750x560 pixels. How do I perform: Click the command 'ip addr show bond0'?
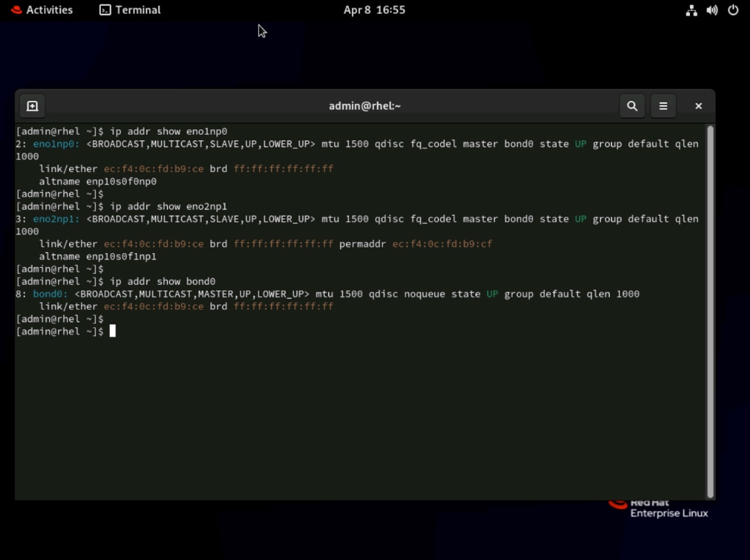click(x=162, y=281)
